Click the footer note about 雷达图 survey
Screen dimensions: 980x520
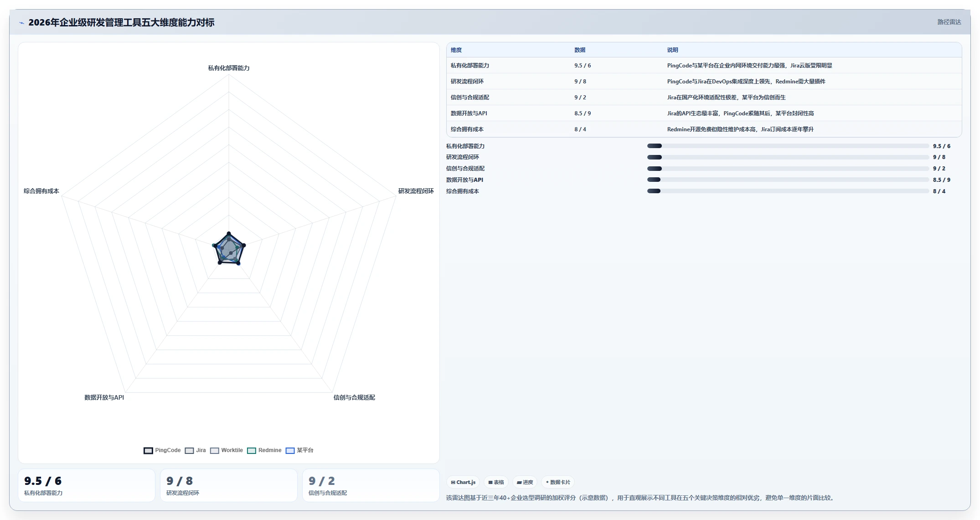point(641,498)
